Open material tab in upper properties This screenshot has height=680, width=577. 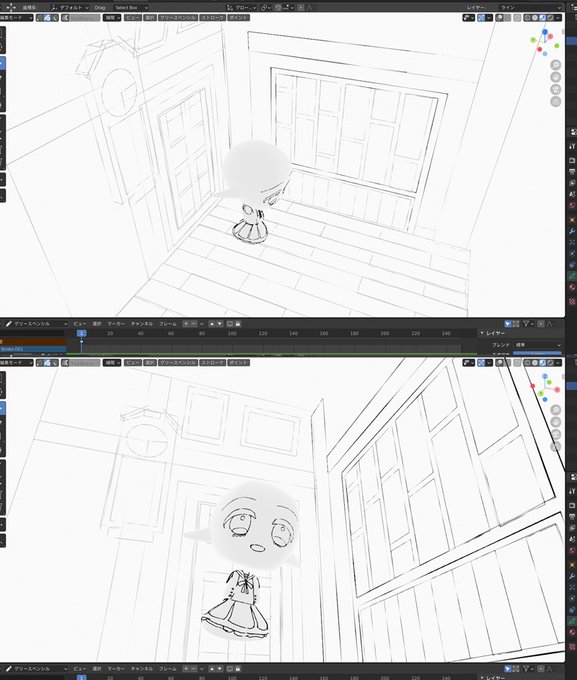pyautogui.click(x=572, y=287)
